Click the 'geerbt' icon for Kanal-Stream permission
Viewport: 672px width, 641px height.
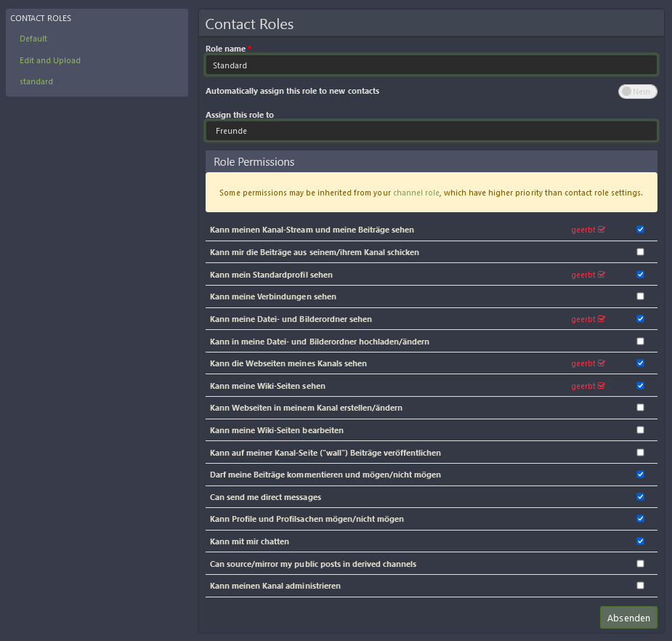click(x=602, y=230)
